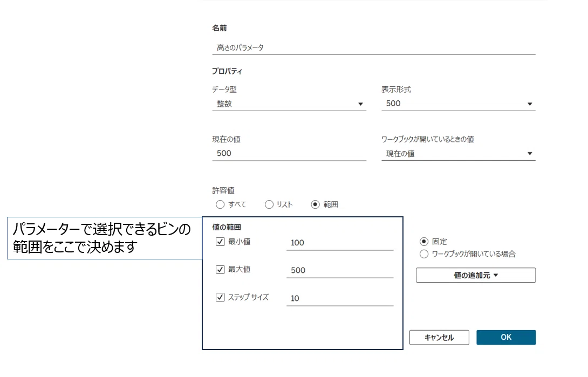Click the 名前 input field
The width and height of the screenshot is (588, 377).
tap(373, 47)
